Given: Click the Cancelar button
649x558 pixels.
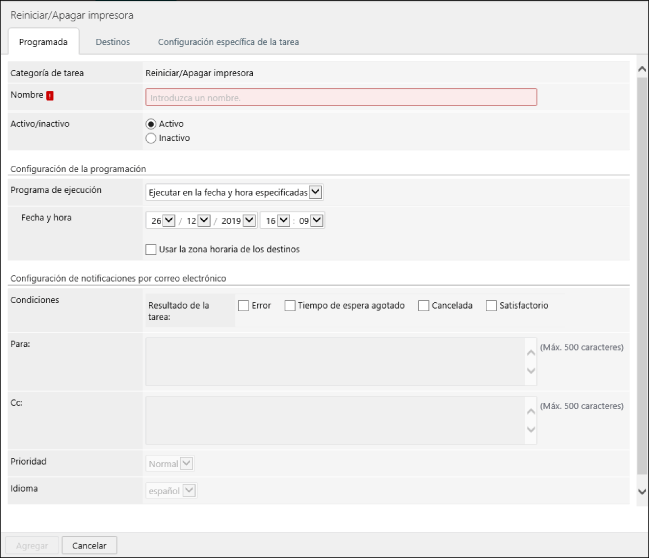Looking at the screenshot, I should [x=90, y=545].
